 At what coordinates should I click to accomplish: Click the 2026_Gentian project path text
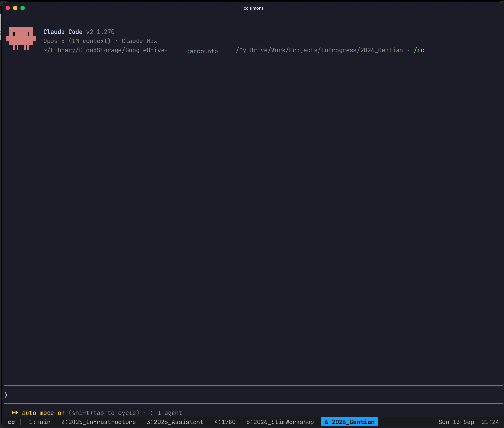(382, 50)
